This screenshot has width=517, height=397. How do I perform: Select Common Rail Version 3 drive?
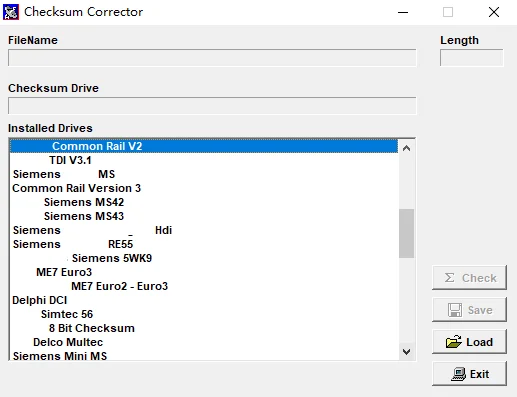(77, 188)
